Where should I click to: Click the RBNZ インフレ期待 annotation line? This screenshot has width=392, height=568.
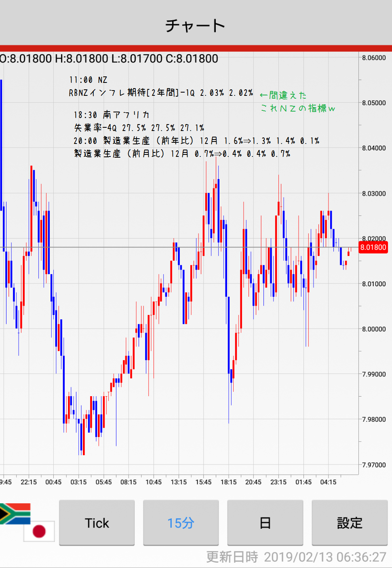161,93
